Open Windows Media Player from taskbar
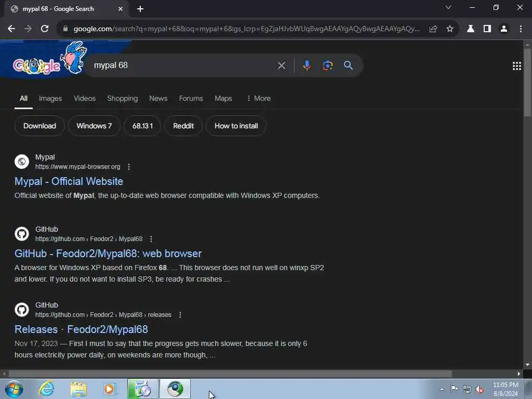 click(110, 389)
